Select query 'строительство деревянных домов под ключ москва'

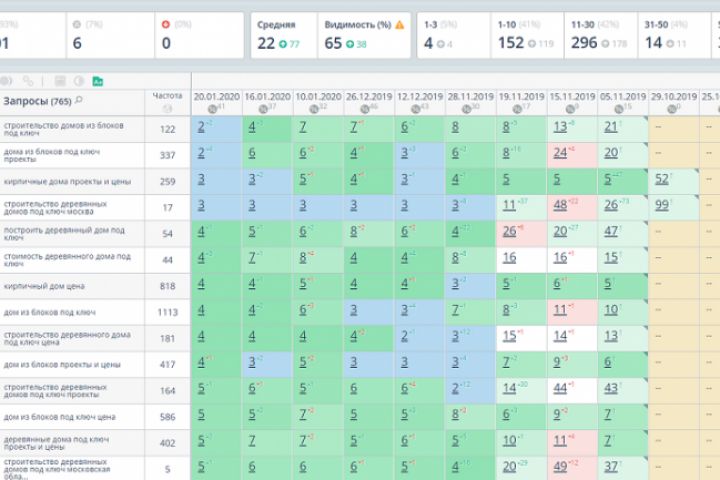[x=55, y=208]
